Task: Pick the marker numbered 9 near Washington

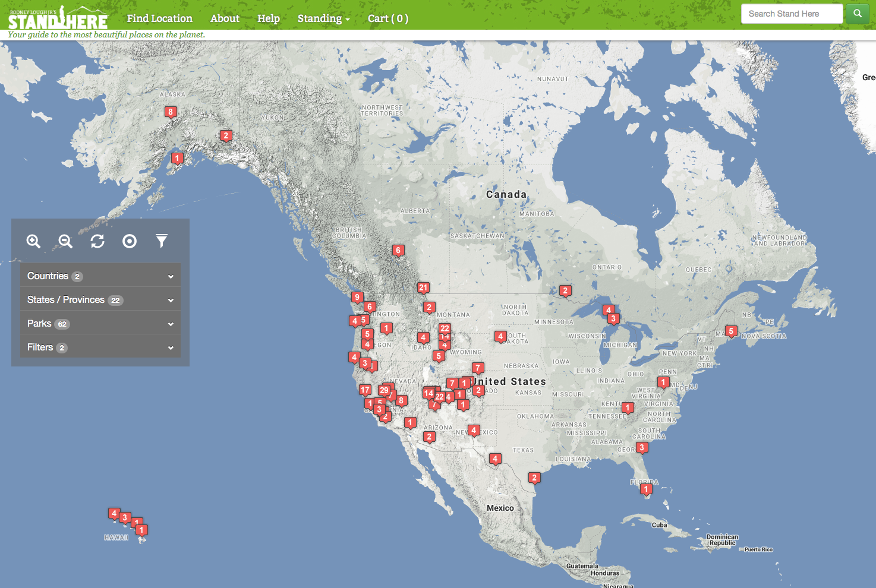Action: tap(357, 298)
